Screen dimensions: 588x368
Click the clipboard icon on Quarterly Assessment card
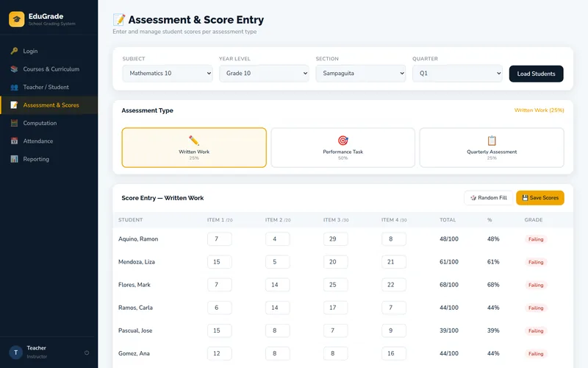[x=492, y=141]
